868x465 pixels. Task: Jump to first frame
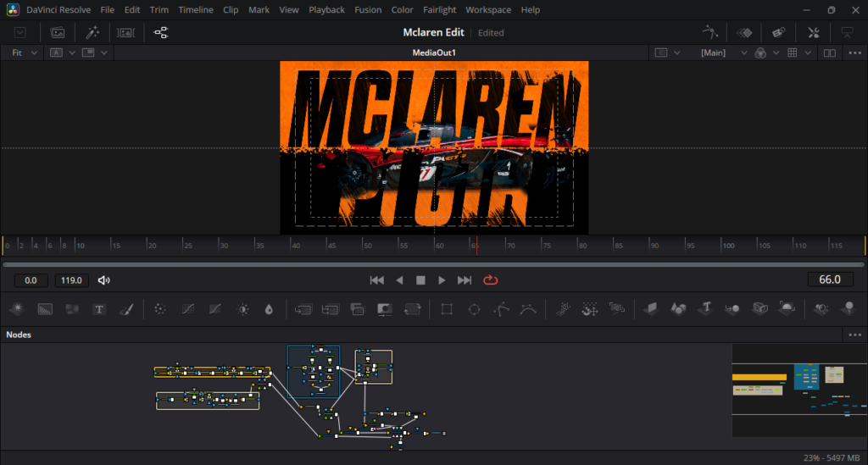click(377, 280)
